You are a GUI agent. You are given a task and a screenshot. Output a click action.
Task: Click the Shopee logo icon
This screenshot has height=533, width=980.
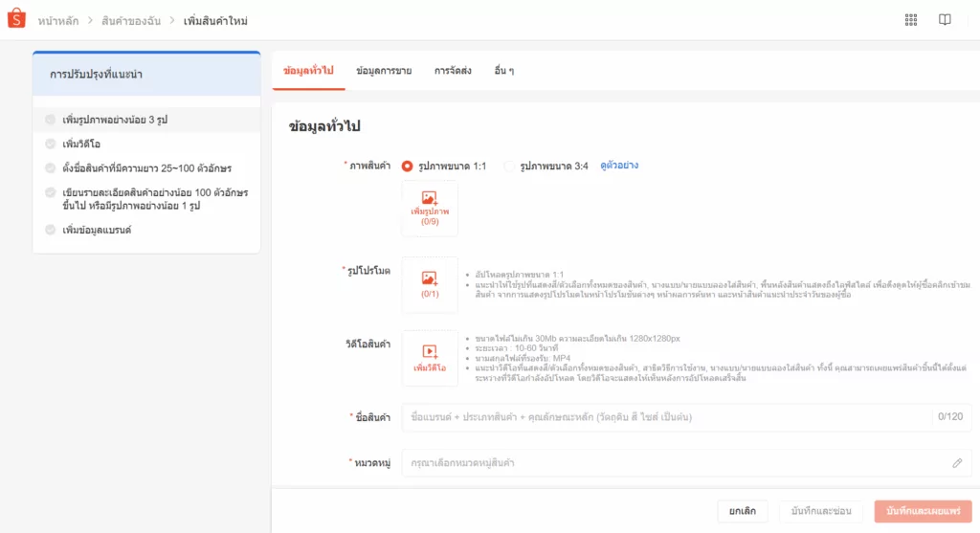pos(16,19)
